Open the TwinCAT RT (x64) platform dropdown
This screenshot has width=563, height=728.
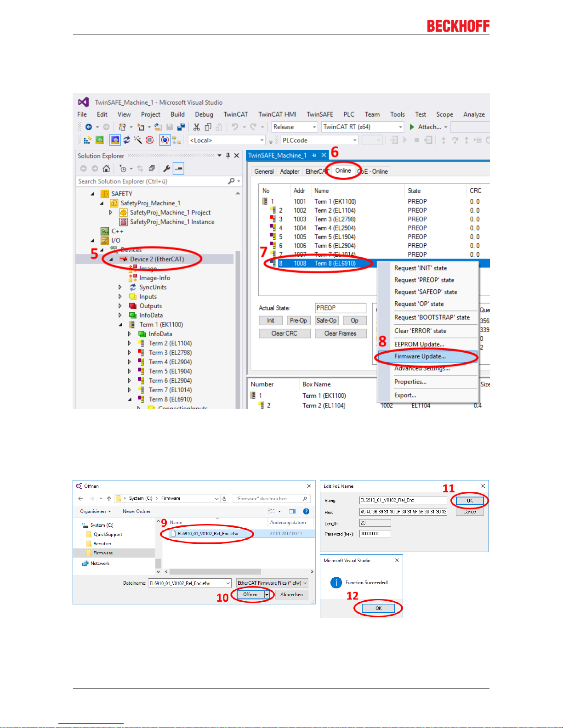coord(400,127)
